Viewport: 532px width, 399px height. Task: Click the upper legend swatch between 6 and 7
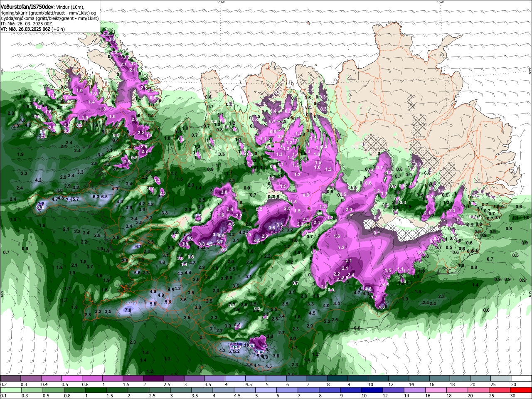(x=296, y=379)
